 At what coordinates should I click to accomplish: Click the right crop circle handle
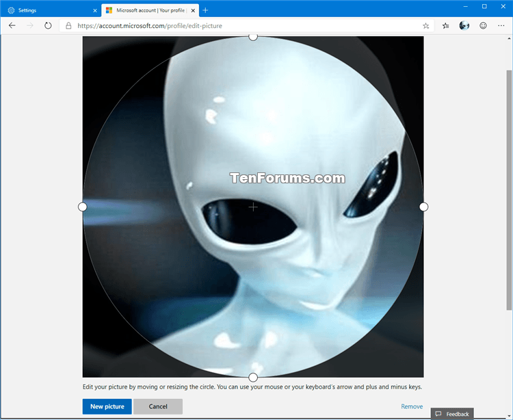(423, 207)
